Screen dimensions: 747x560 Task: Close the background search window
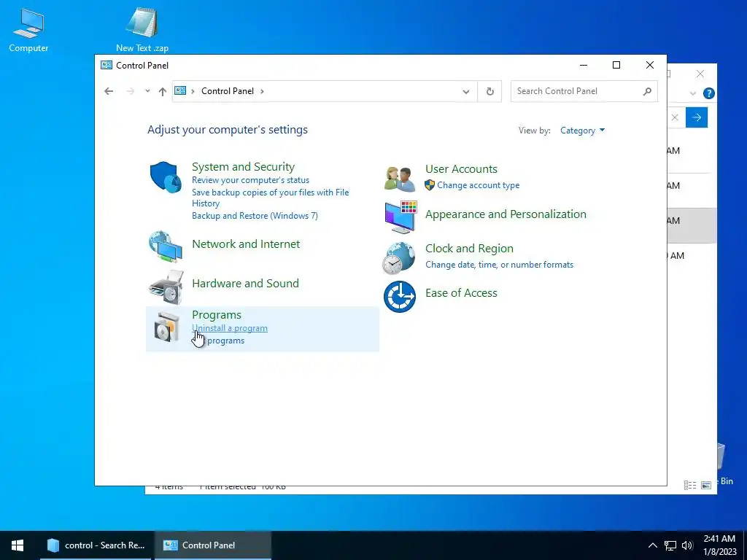pos(700,74)
